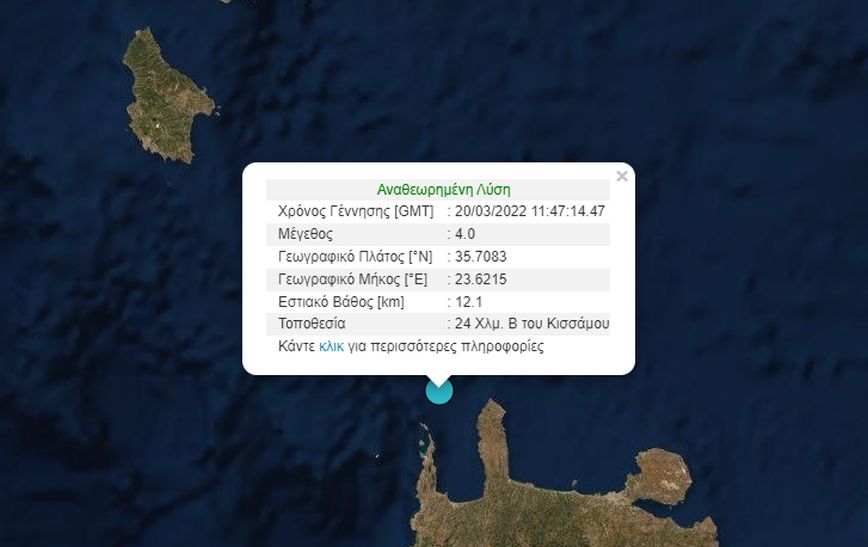Click the latitude value 35.7083

coord(480,256)
